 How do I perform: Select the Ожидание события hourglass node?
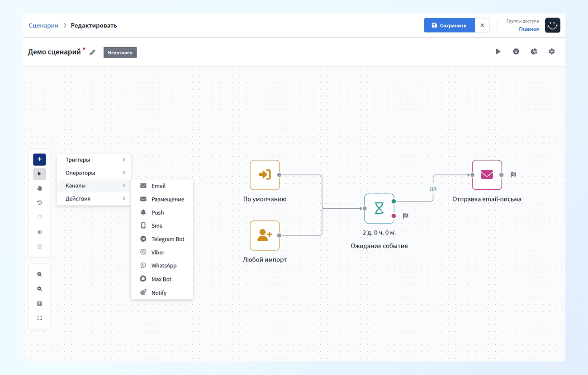point(379,209)
